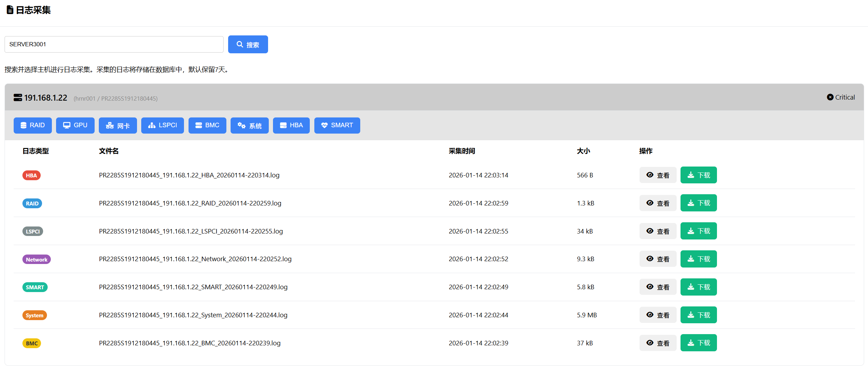
Task: Focus the SERVER3001 search input field
Action: [x=114, y=45]
